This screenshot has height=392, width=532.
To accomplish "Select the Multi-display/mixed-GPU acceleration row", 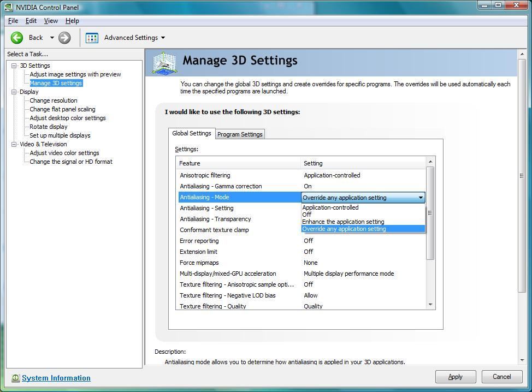I will click(x=302, y=274).
